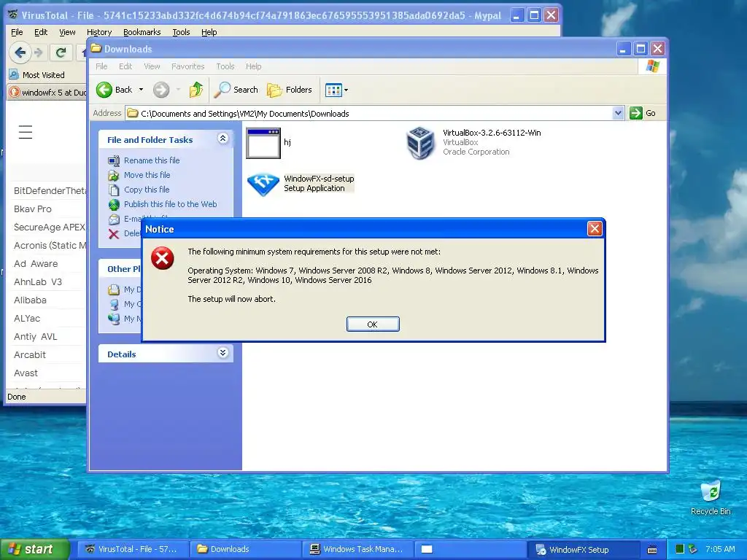Image resolution: width=747 pixels, height=560 pixels.
Task: Click the red error icon in Notice dialog
Action: point(163,259)
